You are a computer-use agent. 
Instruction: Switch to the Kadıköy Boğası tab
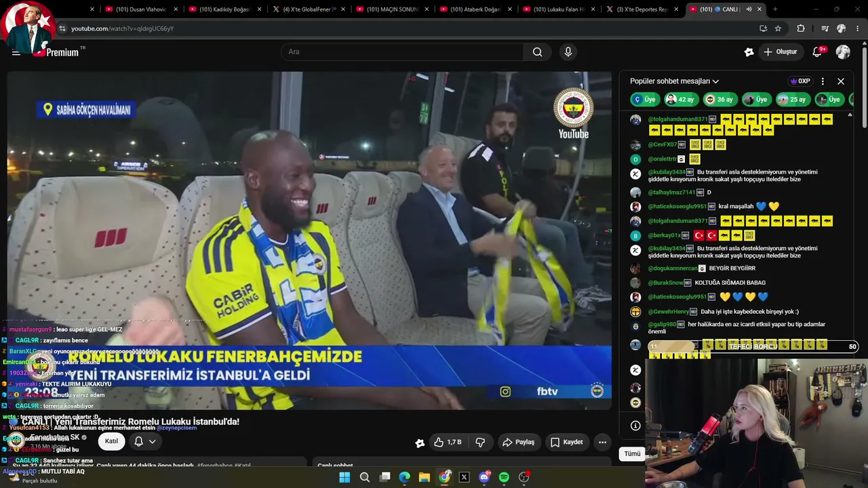point(226,9)
